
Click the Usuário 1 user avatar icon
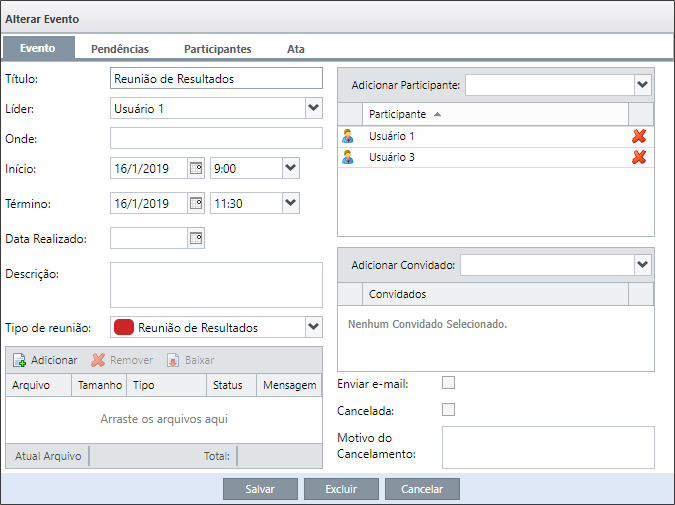pos(348,136)
